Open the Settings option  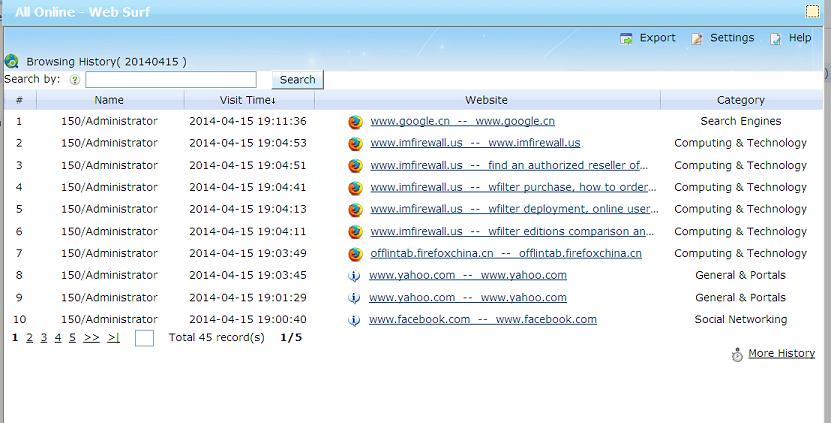coord(732,38)
